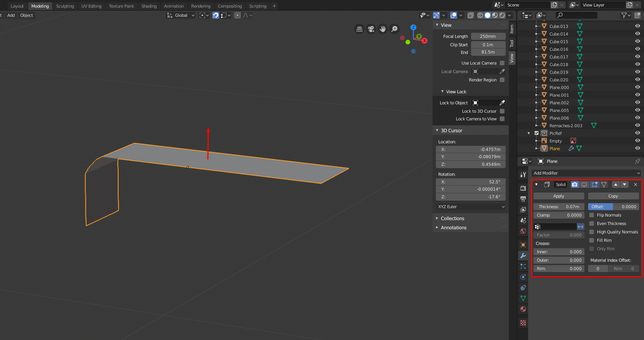644x340 pixels.
Task: Toggle perspective/orthographic grid icon
Action: 359,29
